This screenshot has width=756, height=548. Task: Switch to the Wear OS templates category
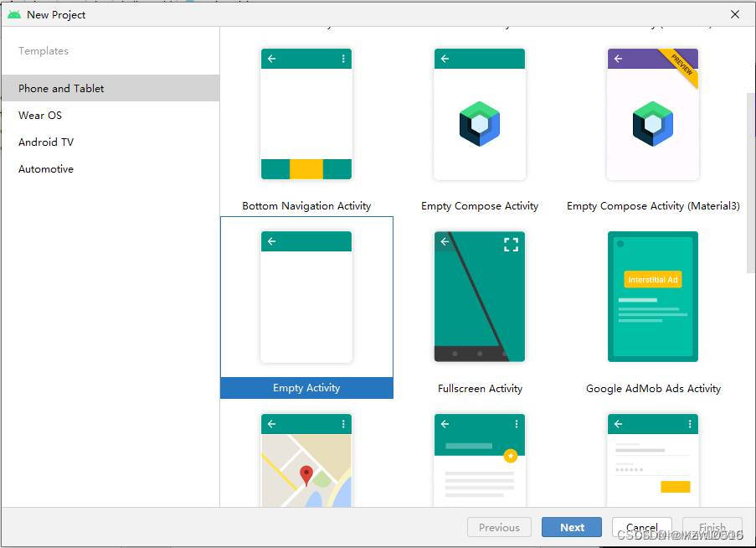(x=111, y=116)
